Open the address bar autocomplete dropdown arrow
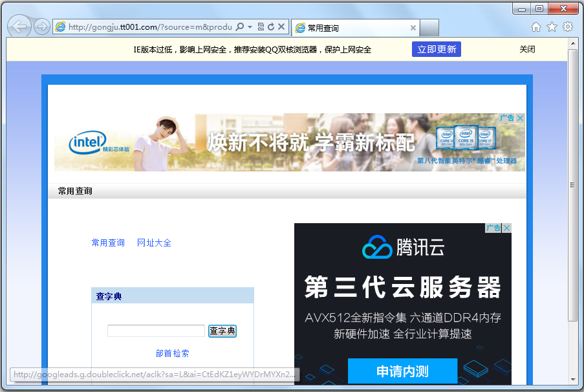Image resolution: width=584 pixels, height=392 pixels. click(250, 27)
